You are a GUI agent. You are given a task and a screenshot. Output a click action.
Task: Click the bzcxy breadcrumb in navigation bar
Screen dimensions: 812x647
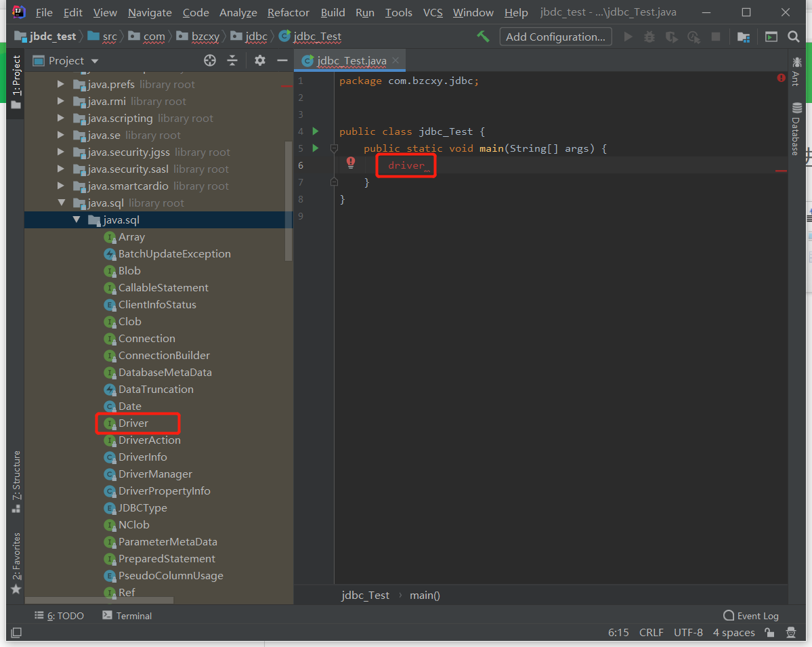pyautogui.click(x=198, y=37)
